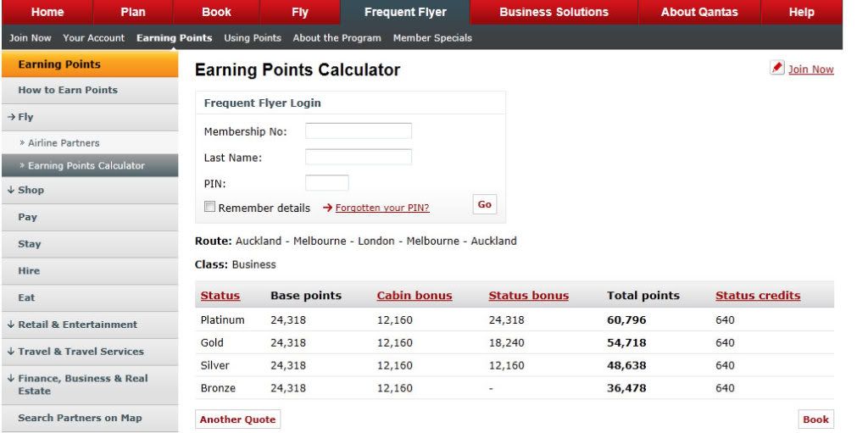The image size is (868, 433).
Task: Click the Gold row label
Action: click(x=212, y=342)
